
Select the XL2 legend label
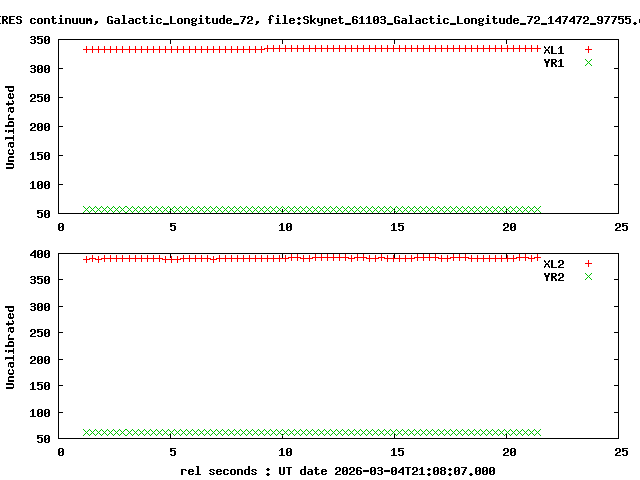coord(554,264)
